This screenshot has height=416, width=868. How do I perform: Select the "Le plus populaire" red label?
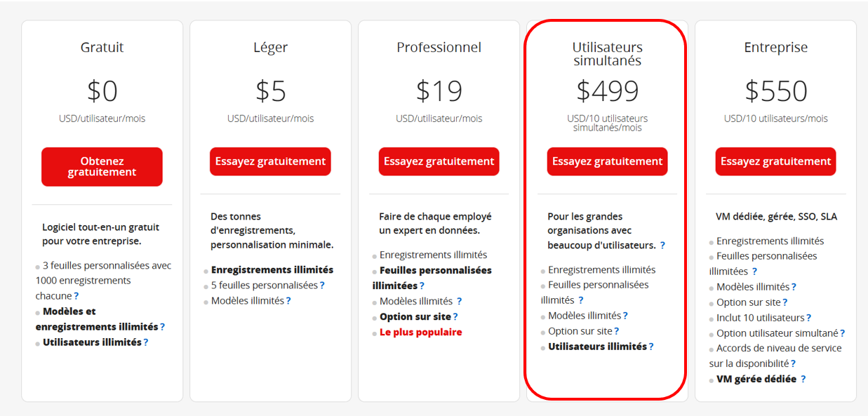tap(421, 333)
